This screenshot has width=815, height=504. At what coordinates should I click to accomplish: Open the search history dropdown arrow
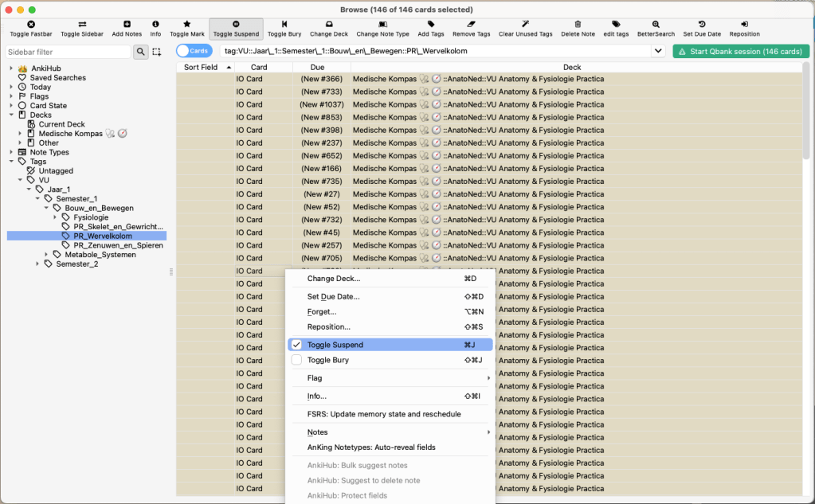tap(658, 51)
